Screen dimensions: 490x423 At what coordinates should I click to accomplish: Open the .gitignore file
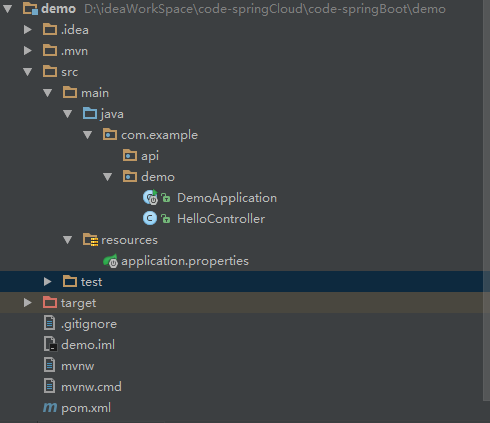point(89,324)
